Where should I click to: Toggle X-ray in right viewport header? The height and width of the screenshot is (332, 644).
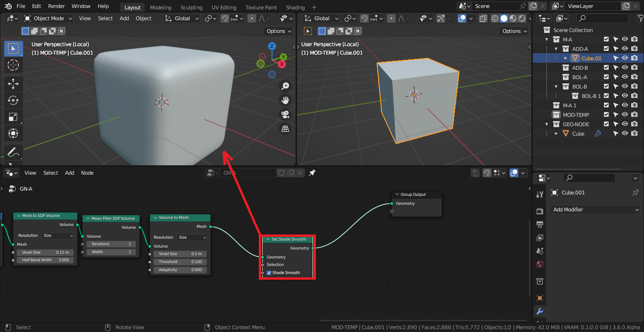tap(483, 18)
